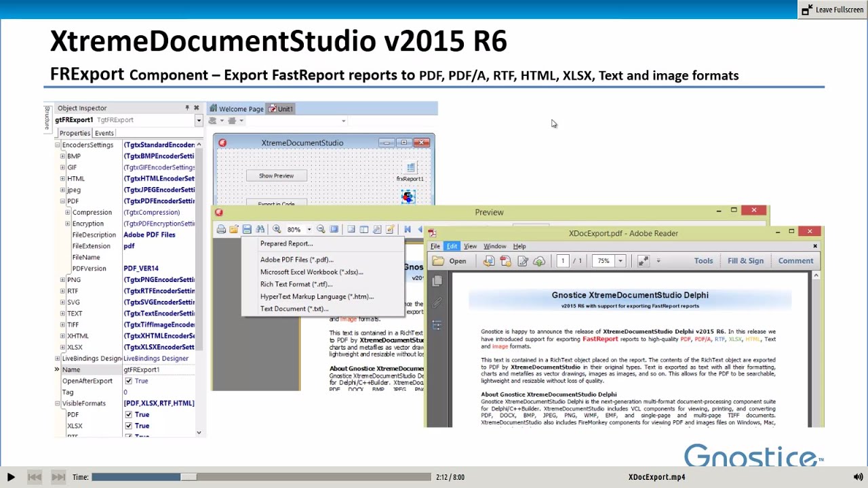The height and width of the screenshot is (488, 868).
Task: Click the First Page arrow in Preview toolbar
Action: pyautogui.click(x=407, y=230)
